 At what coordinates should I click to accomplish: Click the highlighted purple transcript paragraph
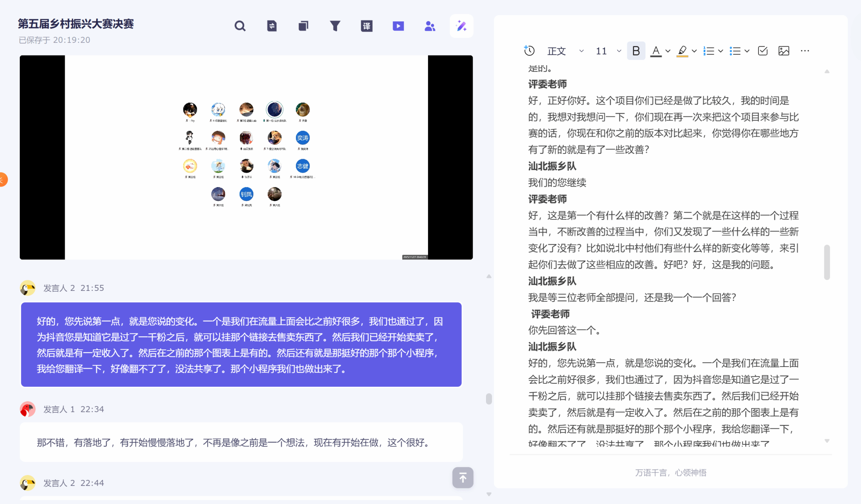click(241, 344)
